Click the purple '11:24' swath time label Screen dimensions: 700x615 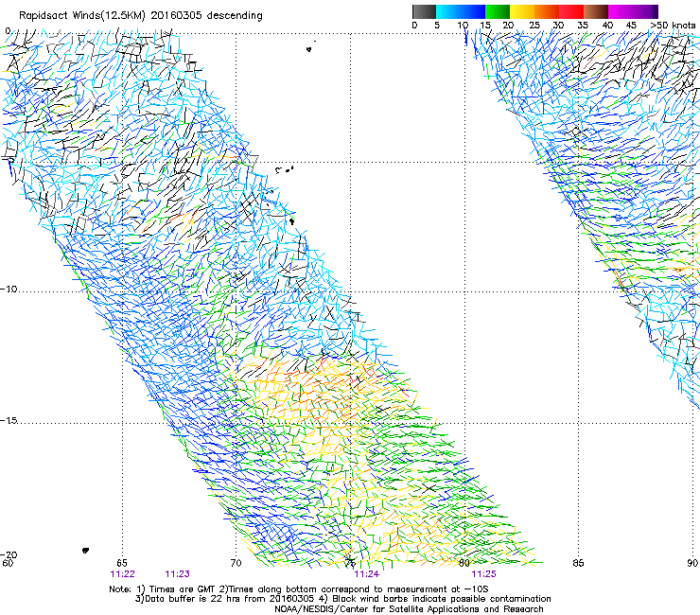(366, 574)
